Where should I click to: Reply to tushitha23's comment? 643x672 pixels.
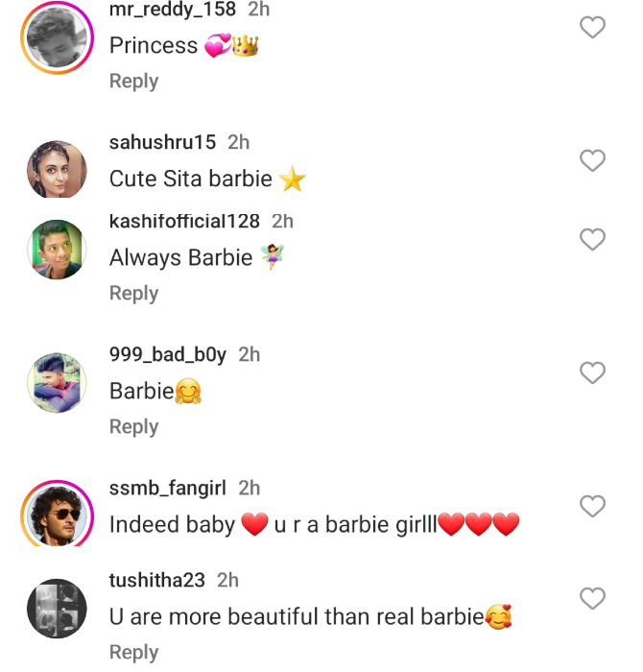click(x=133, y=653)
